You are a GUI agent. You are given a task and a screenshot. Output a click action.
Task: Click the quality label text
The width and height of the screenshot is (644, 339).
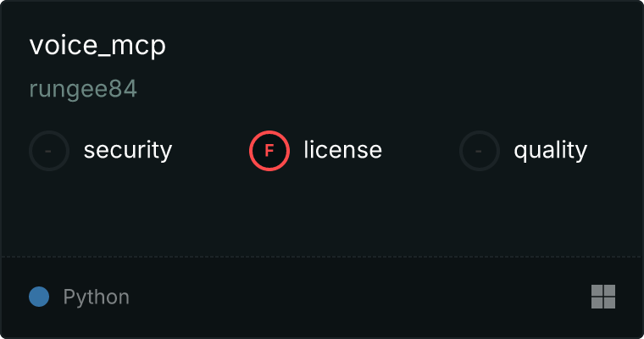click(550, 150)
